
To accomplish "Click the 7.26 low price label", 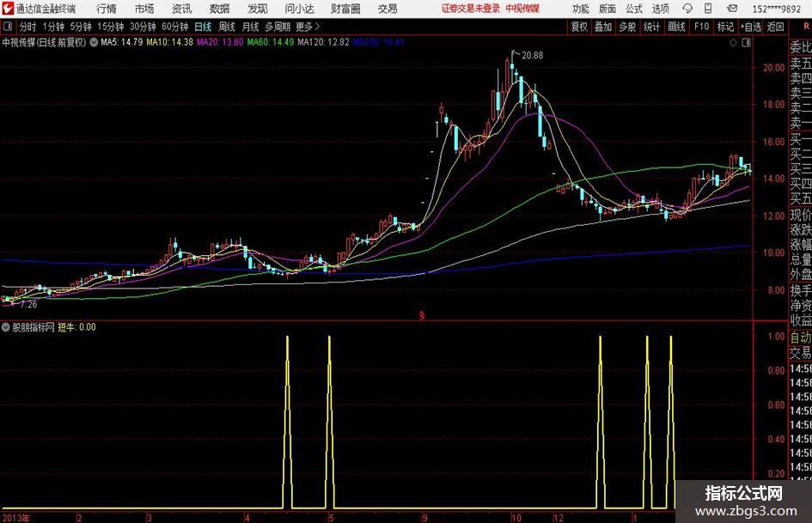I will (x=28, y=305).
